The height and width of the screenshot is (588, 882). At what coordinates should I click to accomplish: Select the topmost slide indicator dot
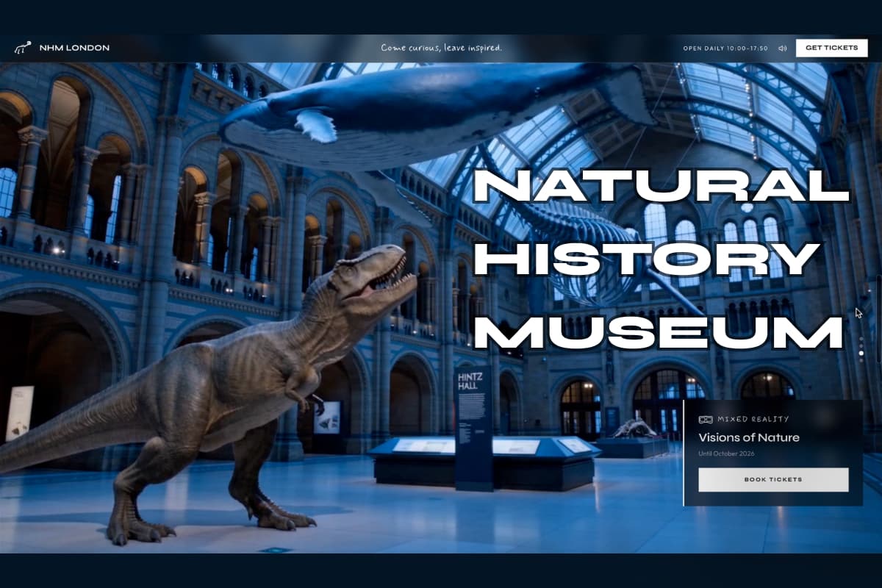(x=861, y=339)
